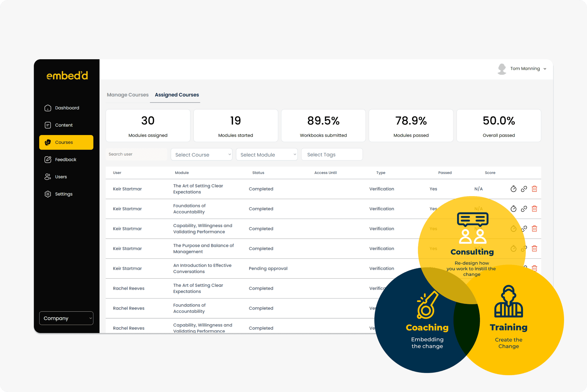Viewport: 587px width, 392px height.
Task: Delete An Introduction to Effective Conversations row
Action: pos(534,268)
